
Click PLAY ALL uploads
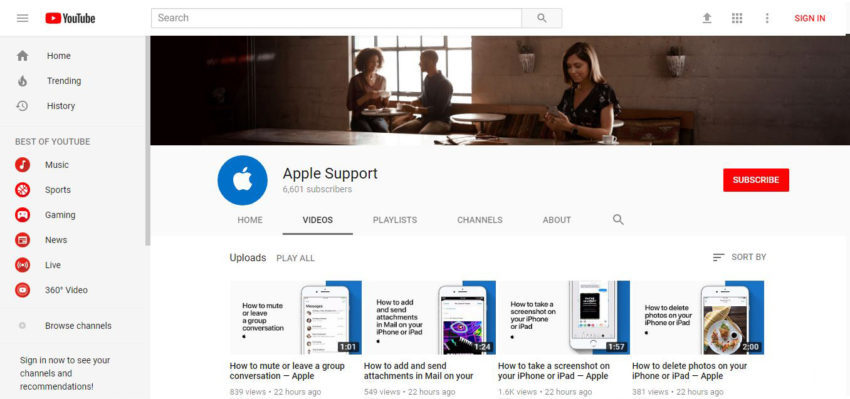pos(295,258)
